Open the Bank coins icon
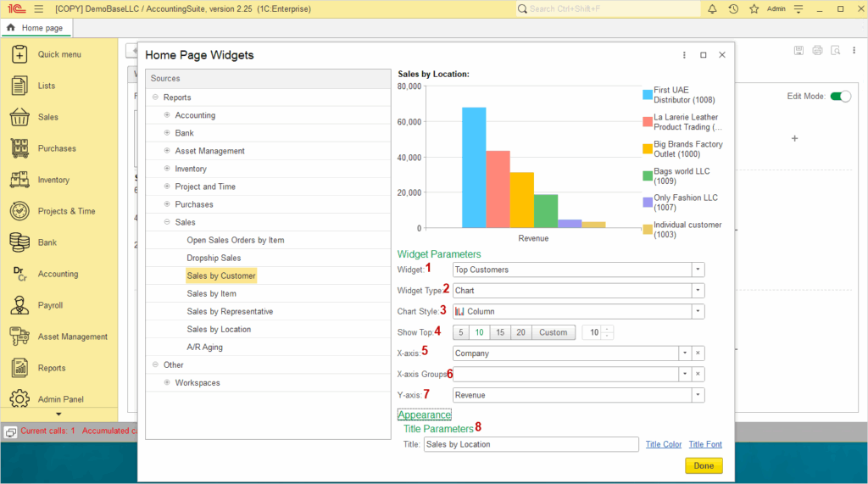Image resolution: width=868 pixels, height=484 pixels. point(19,242)
